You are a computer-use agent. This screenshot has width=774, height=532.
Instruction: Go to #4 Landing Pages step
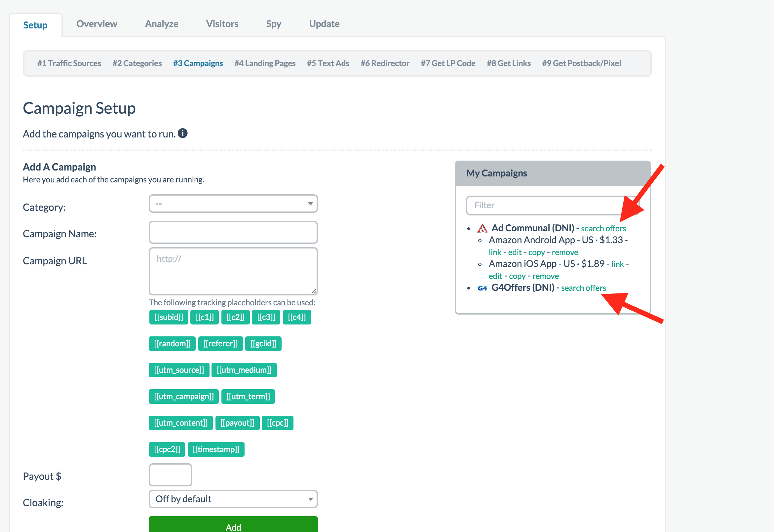[x=265, y=63]
